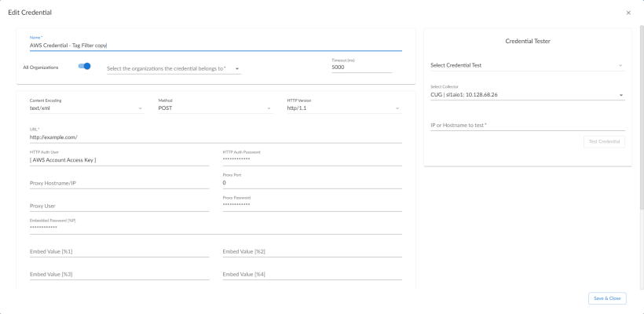This screenshot has height=314, width=644.
Task: Select the IP or Hostname to test field
Action: tap(527, 125)
